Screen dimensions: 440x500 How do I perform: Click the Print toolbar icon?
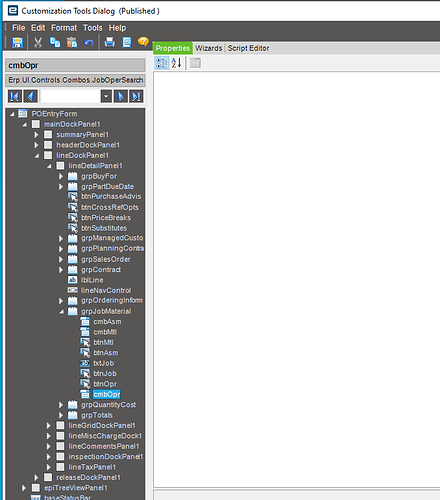tap(110, 42)
